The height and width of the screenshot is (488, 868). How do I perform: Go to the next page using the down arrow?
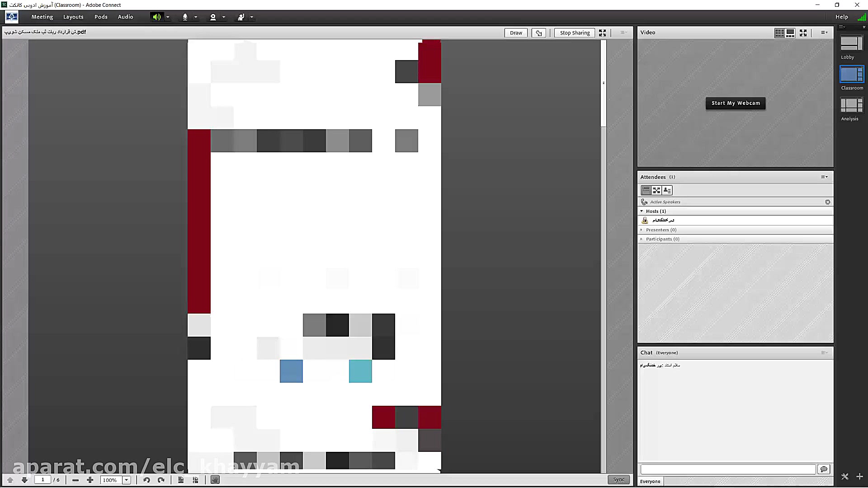point(24,480)
